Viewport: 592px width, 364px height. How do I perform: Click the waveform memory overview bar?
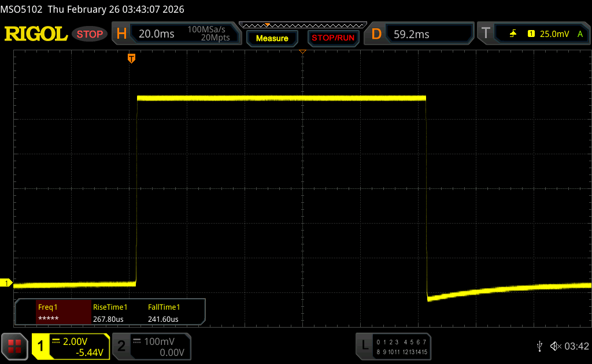[x=302, y=25]
